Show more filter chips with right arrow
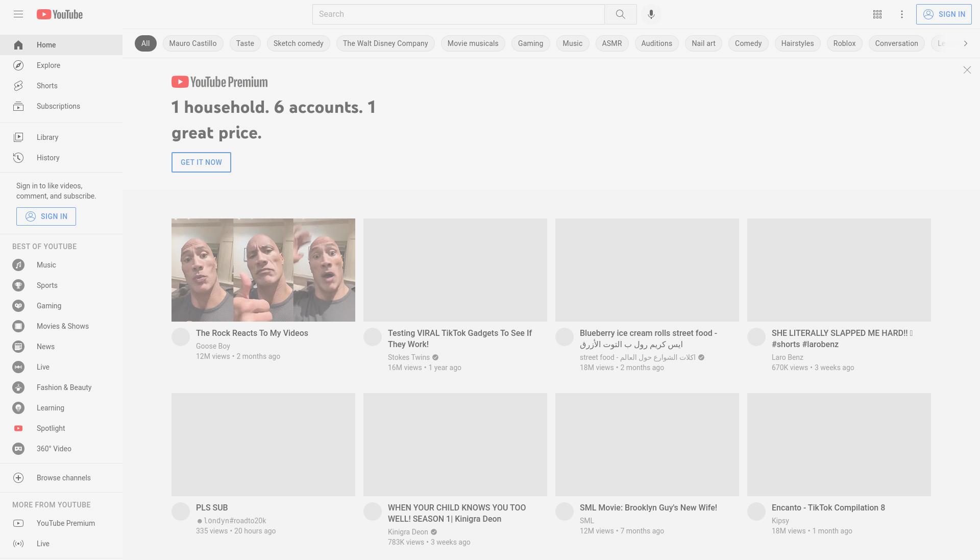 pos(965,43)
